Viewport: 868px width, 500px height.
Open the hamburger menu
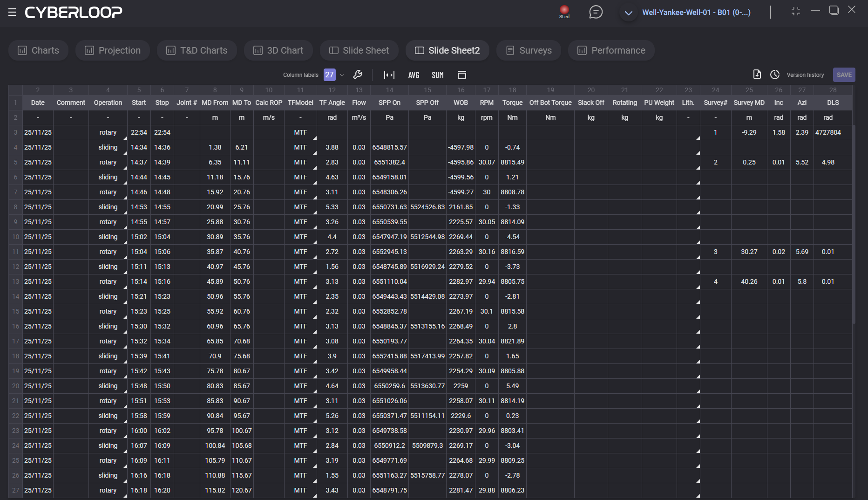point(12,13)
